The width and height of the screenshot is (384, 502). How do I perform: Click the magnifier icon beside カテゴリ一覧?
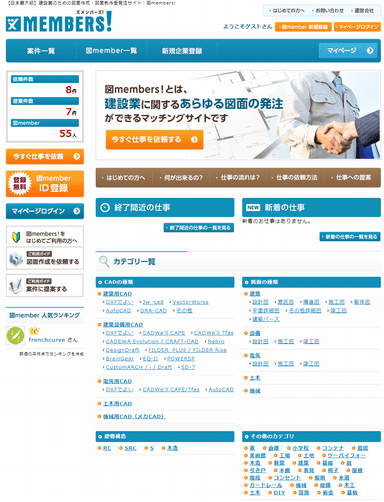[104, 262]
